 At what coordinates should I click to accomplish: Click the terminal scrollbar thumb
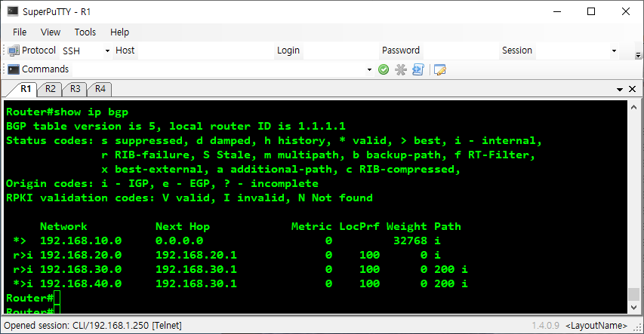coord(633,294)
